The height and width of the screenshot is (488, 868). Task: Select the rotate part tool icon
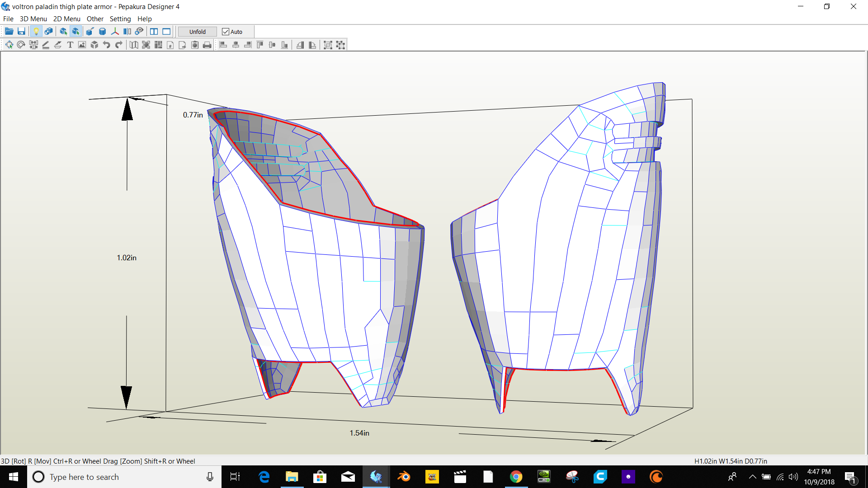21,45
